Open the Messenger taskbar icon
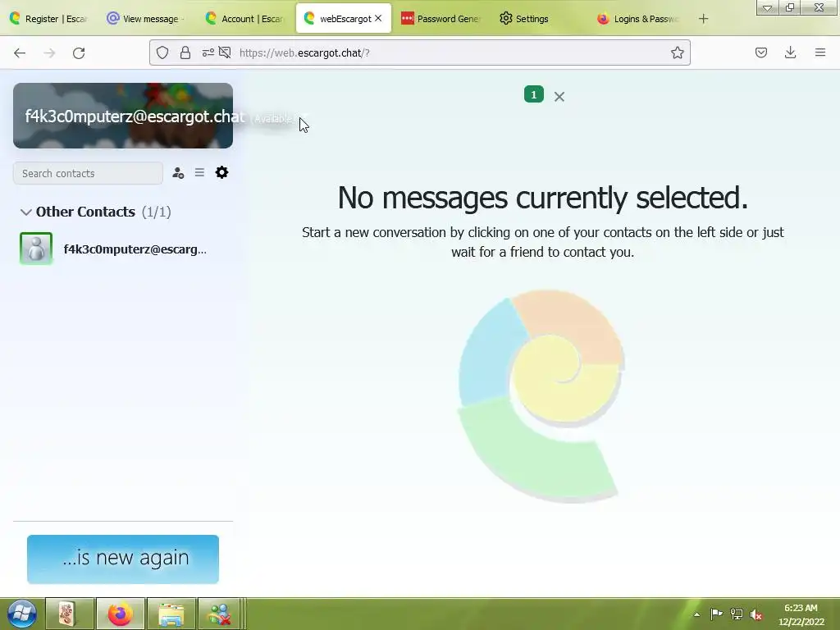The width and height of the screenshot is (840, 630). pyautogui.click(x=220, y=614)
